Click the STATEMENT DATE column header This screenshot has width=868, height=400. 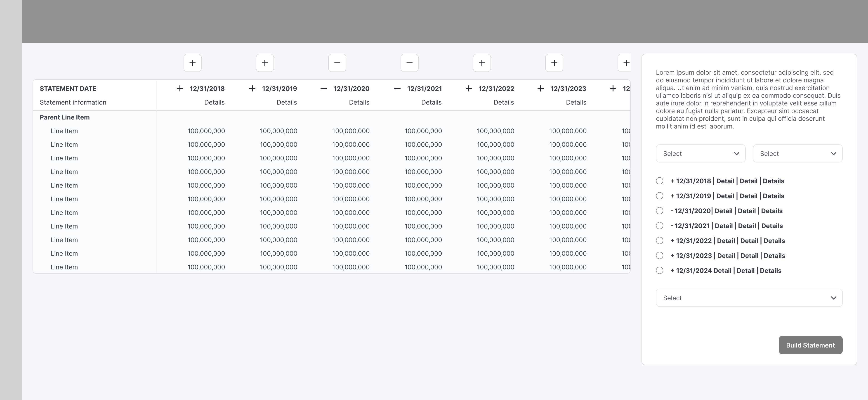[68, 88]
